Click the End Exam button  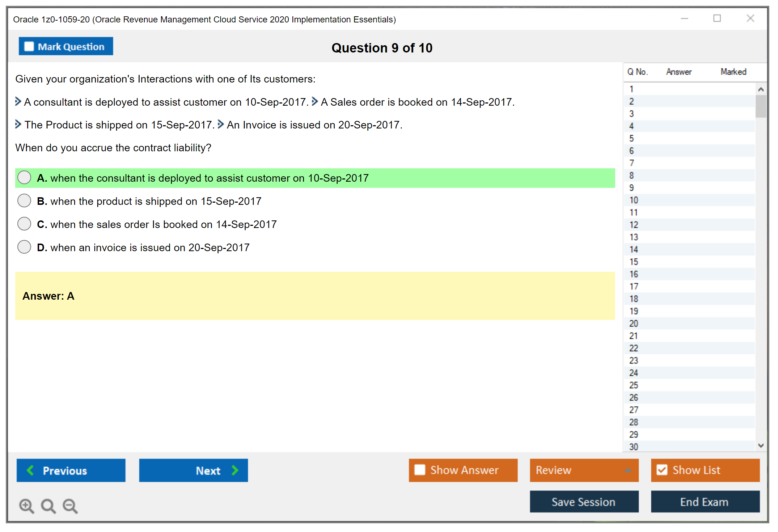tap(705, 502)
